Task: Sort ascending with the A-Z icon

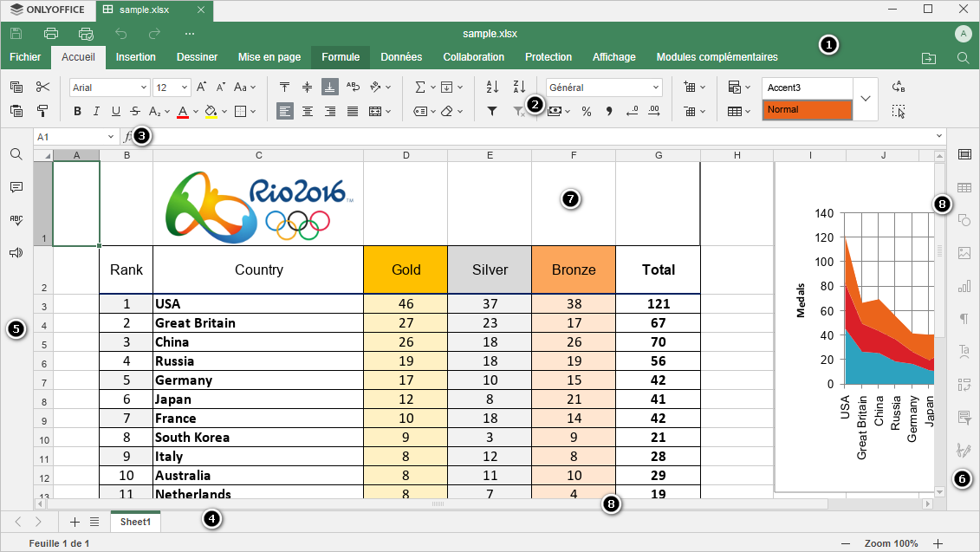Action: (x=492, y=87)
